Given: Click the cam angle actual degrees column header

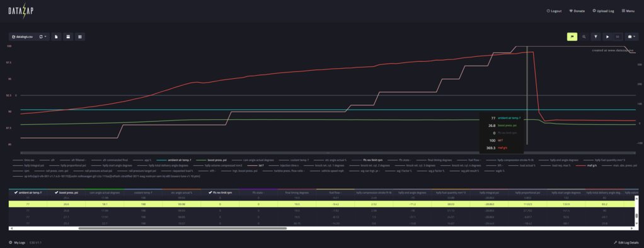Looking at the screenshot, I should tap(105, 192).
